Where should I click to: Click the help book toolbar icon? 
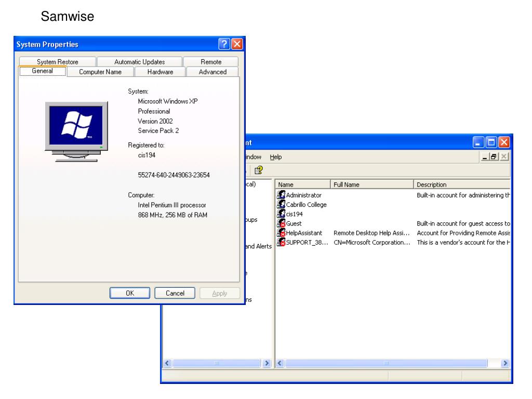pos(259,170)
